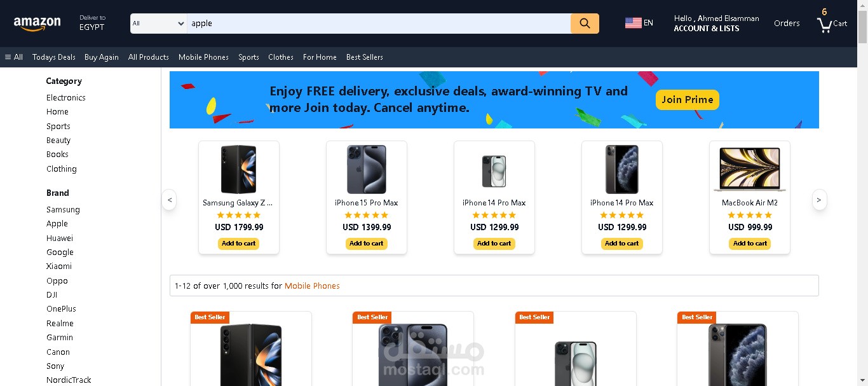The width and height of the screenshot is (868, 386).
Task: Click the Amazon logo
Action: [37, 24]
